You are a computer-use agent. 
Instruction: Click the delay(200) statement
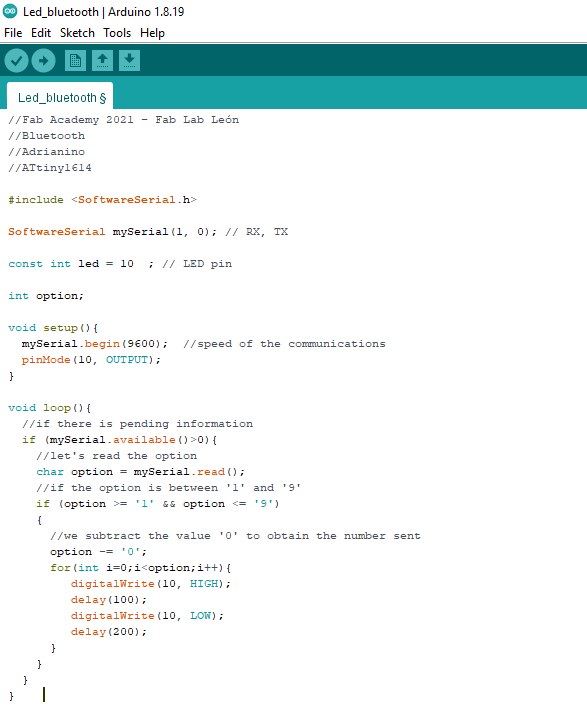point(109,632)
